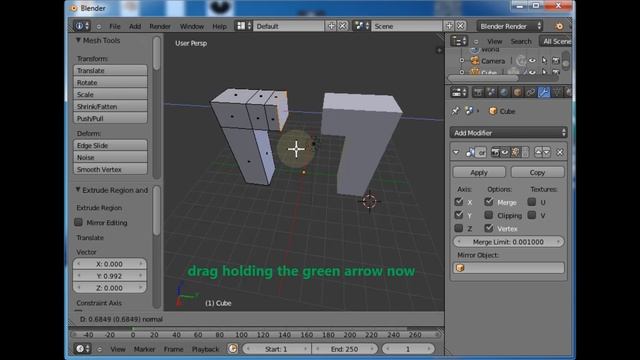The height and width of the screenshot is (360, 640).
Task: Open the Render menu
Action: click(x=160, y=26)
